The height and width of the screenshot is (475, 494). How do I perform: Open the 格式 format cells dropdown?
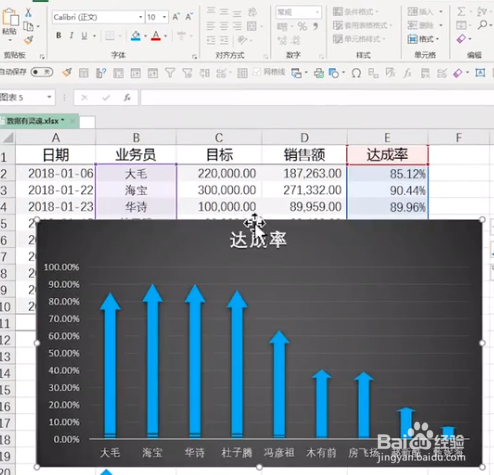423,39
